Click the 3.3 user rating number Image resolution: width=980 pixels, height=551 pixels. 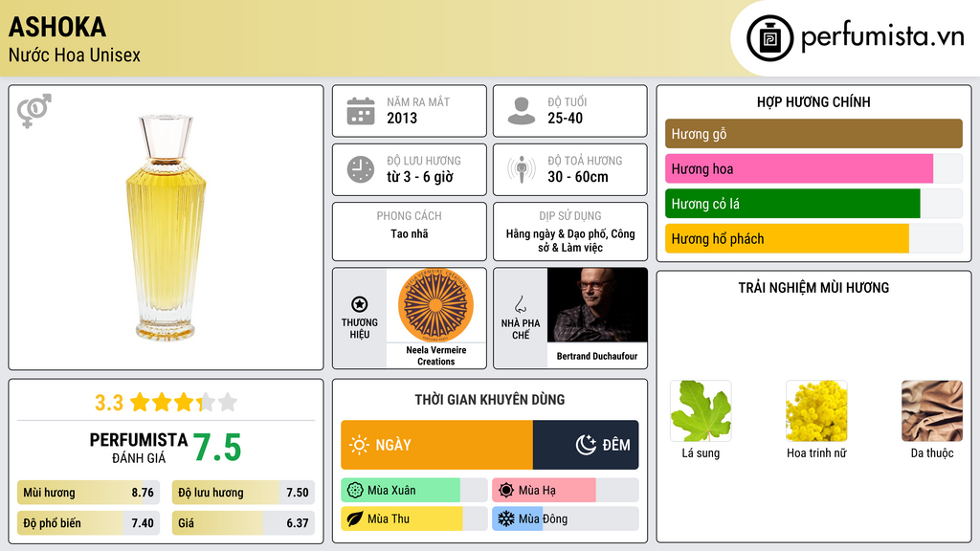(109, 403)
